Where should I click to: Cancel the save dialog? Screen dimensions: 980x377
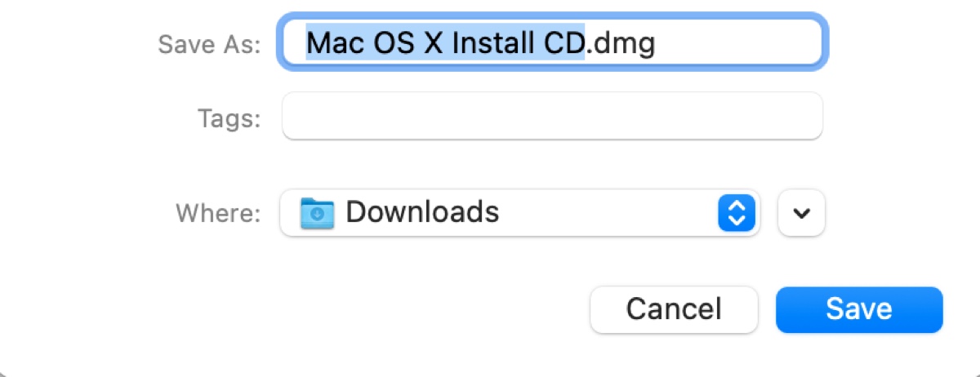click(673, 309)
